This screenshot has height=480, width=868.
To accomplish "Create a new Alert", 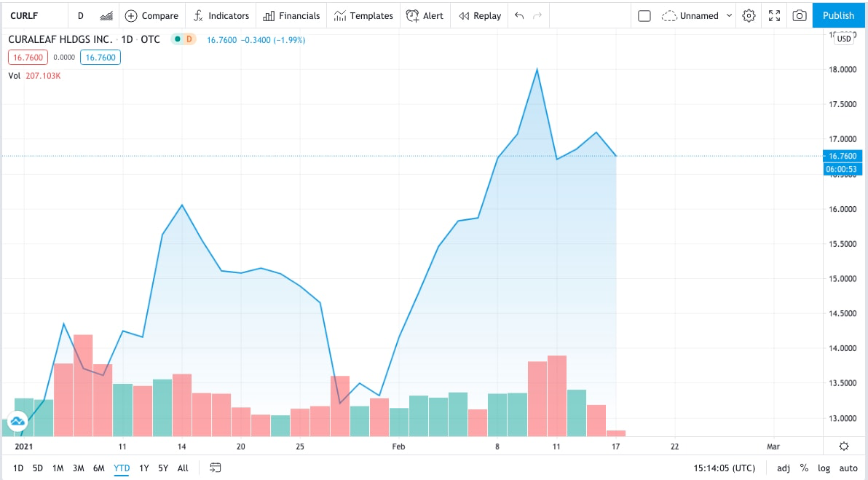I will pyautogui.click(x=425, y=16).
